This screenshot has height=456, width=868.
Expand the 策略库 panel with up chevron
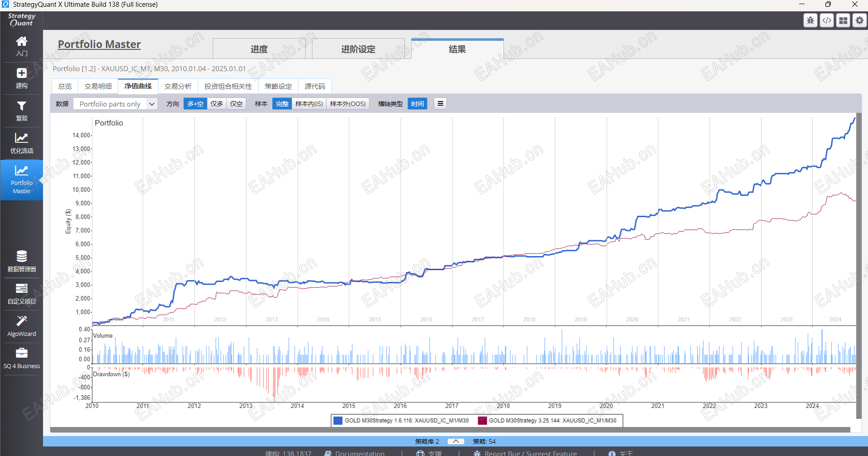click(456, 441)
